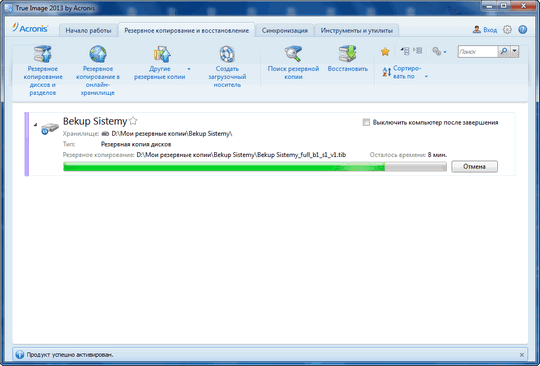Switch to Инструменты и утилиты tab

(356, 30)
